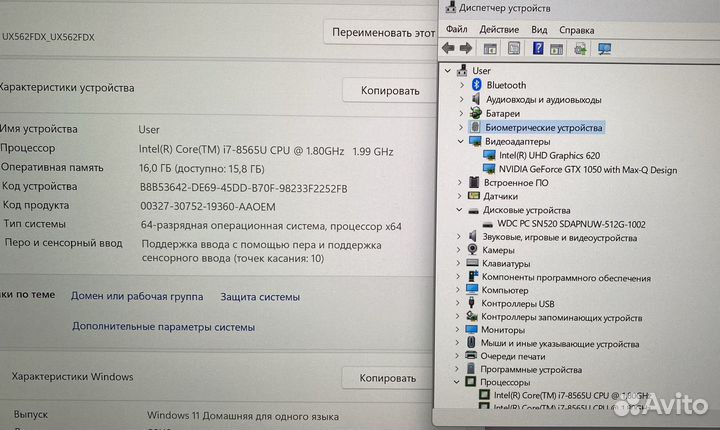Collapse the Процессоры category

pyautogui.click(x=456, y=381)
